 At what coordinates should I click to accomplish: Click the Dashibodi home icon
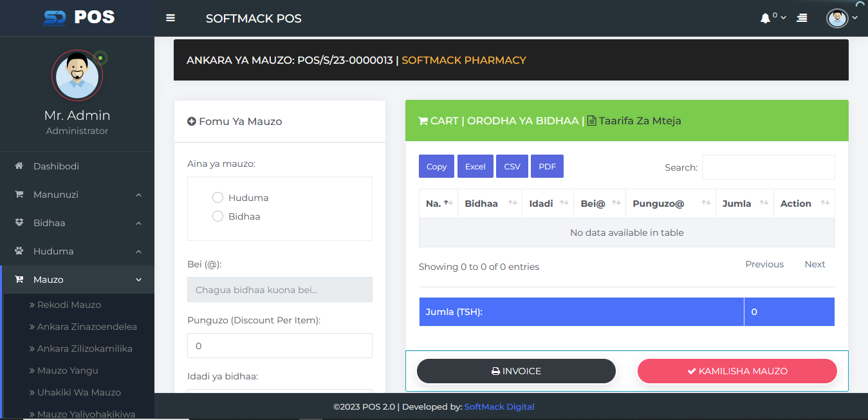pyautogui.click(x=19, y=166)
